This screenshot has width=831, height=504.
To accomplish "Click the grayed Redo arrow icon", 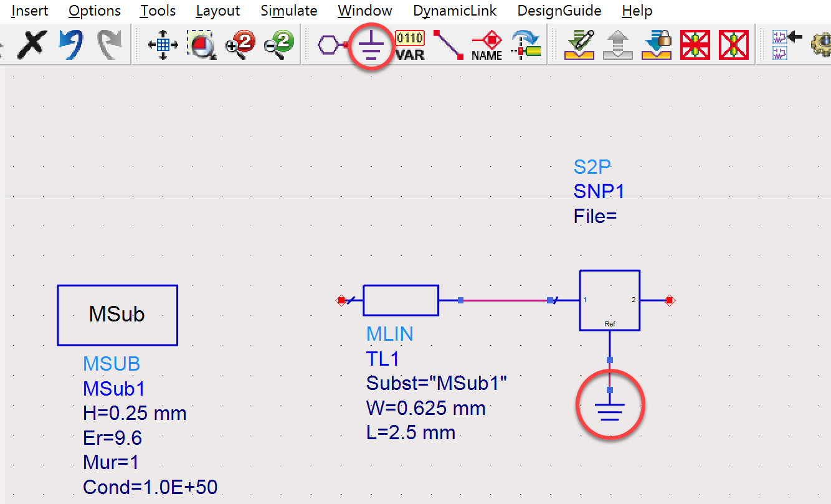I will [x=109, y=44].
